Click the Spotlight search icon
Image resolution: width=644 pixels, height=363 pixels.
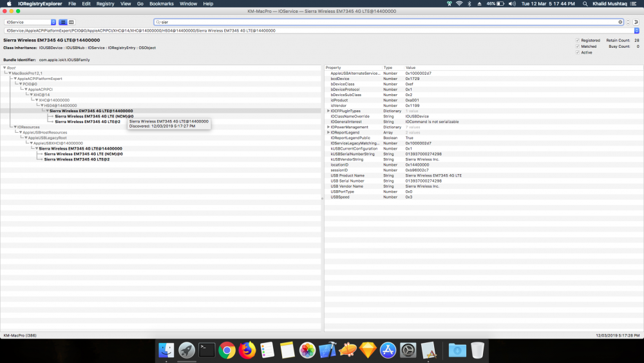pos(585,4)
